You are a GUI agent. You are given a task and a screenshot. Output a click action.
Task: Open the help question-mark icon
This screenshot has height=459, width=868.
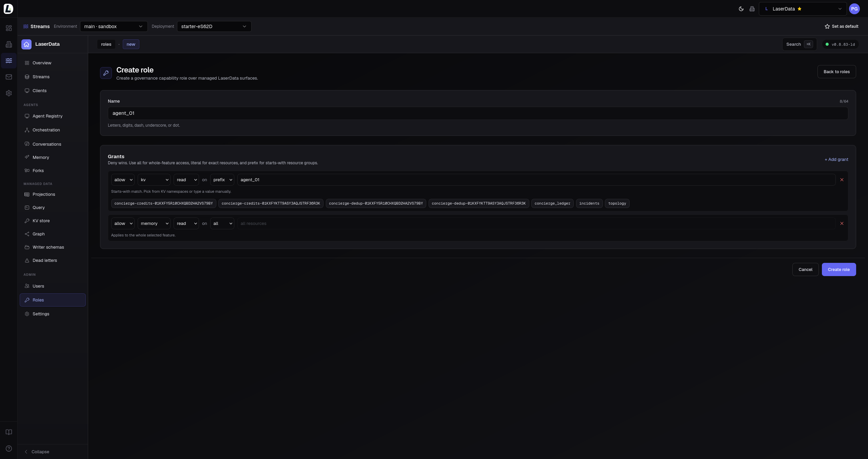coord(9,448)
